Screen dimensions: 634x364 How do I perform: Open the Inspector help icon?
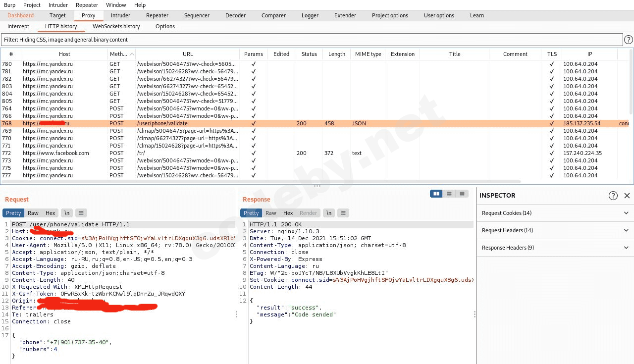[613, 196]
